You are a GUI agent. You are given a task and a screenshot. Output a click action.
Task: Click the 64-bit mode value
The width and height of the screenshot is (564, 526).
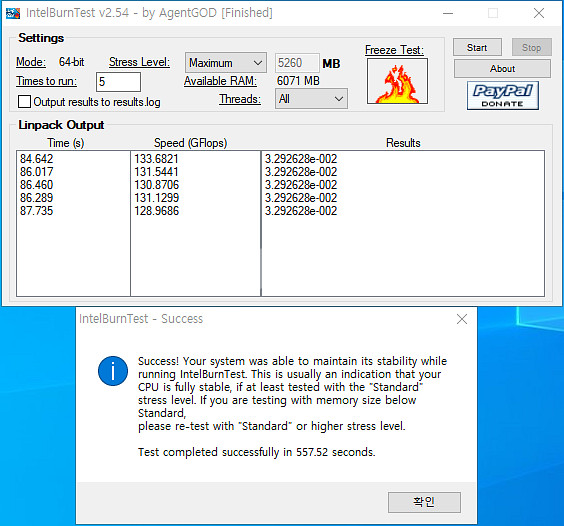click(72, 62)
